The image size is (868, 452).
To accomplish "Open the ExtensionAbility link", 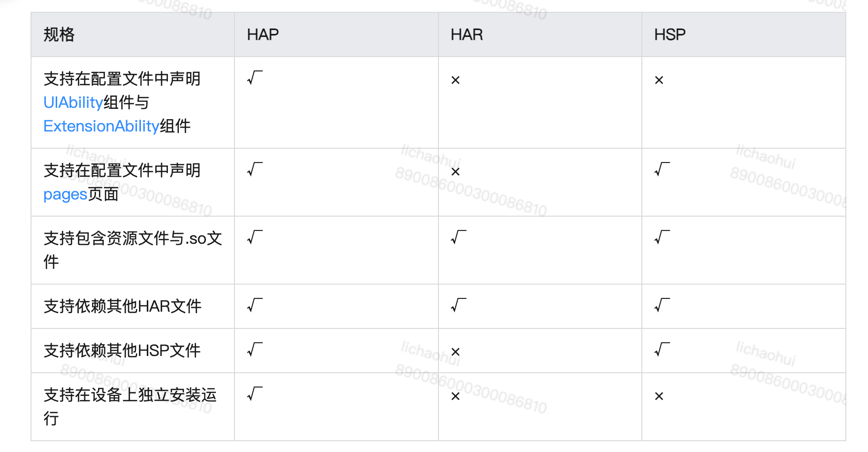I will pyautogui.click(x=101, y=126).
